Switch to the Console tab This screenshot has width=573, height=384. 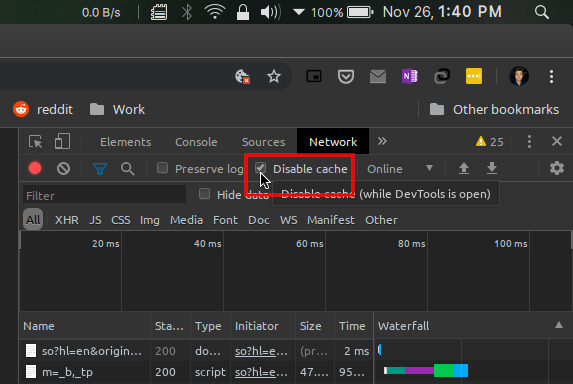click(x=196, y=142)
